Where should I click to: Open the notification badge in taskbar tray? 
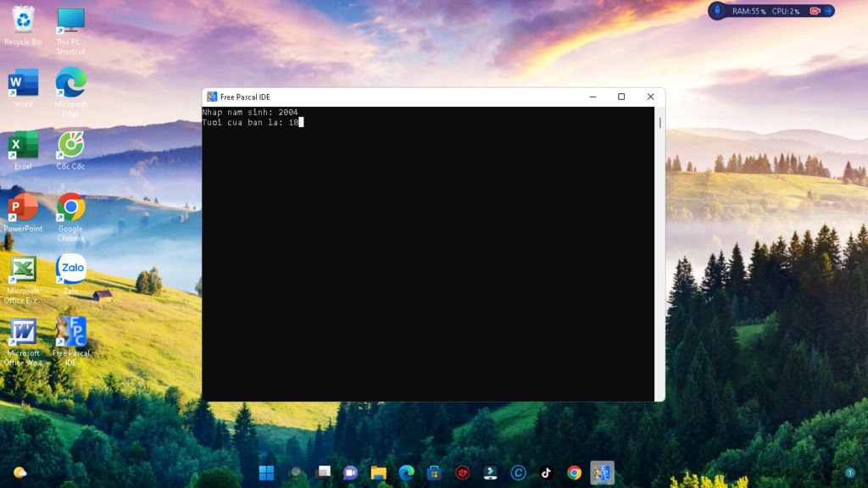pos(849,473)
